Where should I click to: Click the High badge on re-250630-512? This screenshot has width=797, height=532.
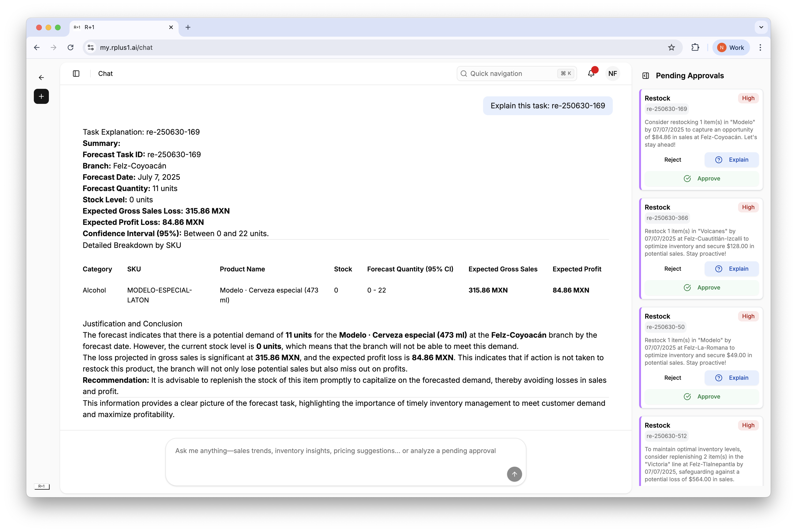(x=748, y=425)
